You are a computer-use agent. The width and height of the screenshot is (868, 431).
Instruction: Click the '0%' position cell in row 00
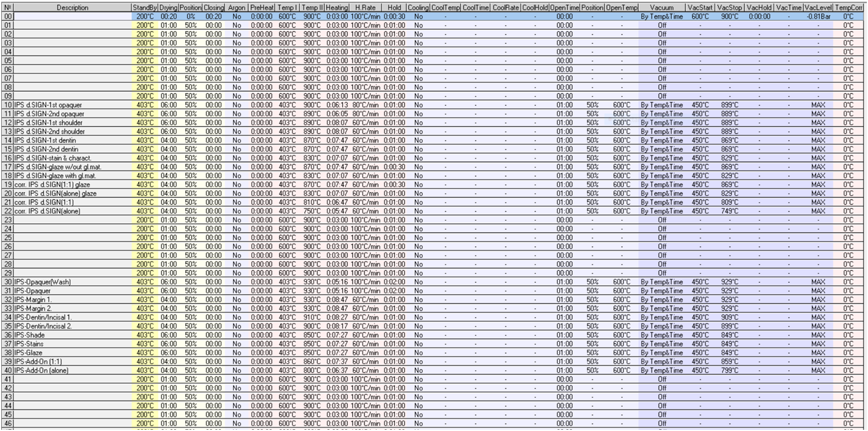(x=191, y=16)
